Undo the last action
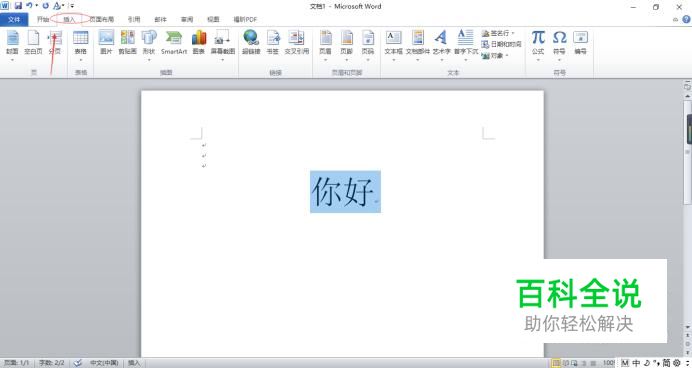 (29, 6)
